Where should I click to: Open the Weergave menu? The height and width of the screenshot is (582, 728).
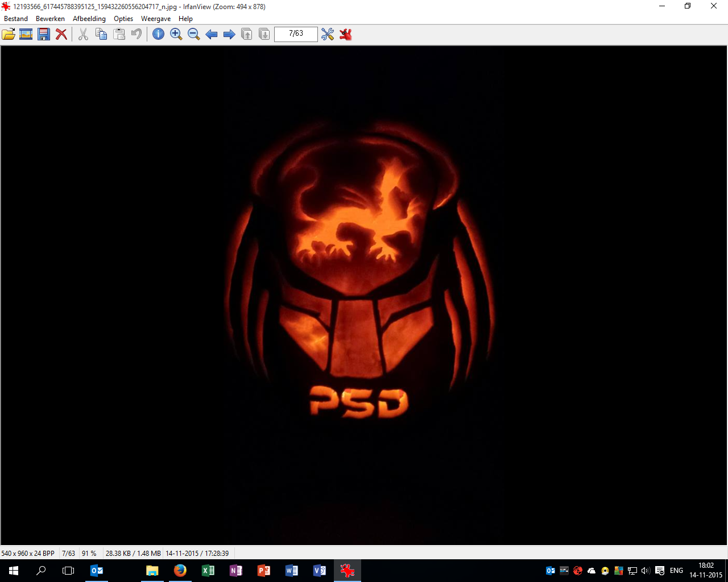point(156,19)
